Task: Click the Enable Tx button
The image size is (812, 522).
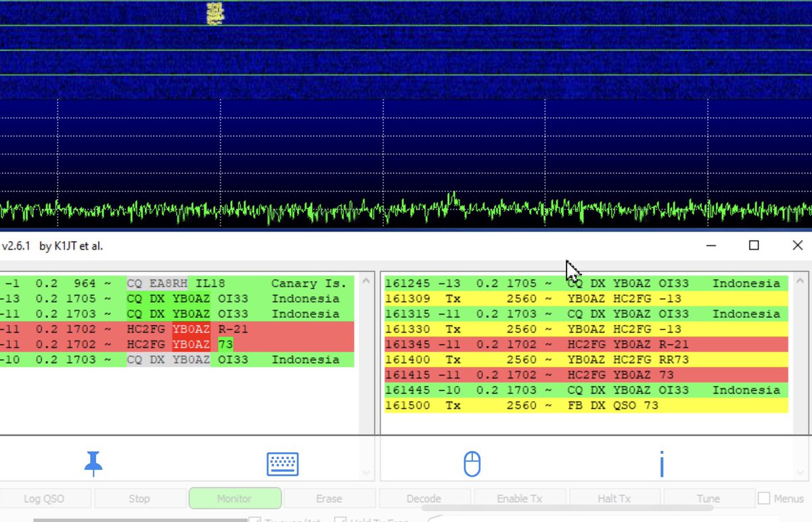Action: 520,498
